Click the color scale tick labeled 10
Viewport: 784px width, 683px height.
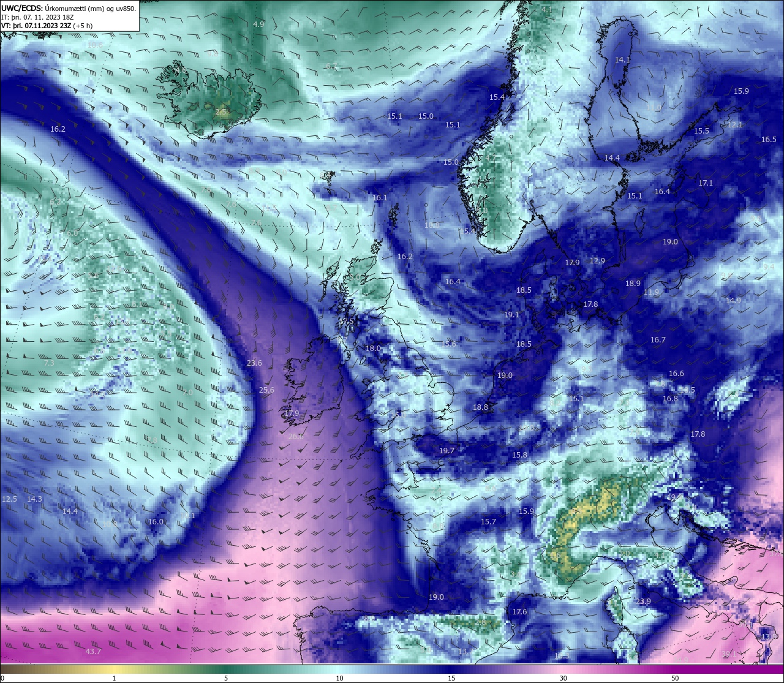point(339,677)
